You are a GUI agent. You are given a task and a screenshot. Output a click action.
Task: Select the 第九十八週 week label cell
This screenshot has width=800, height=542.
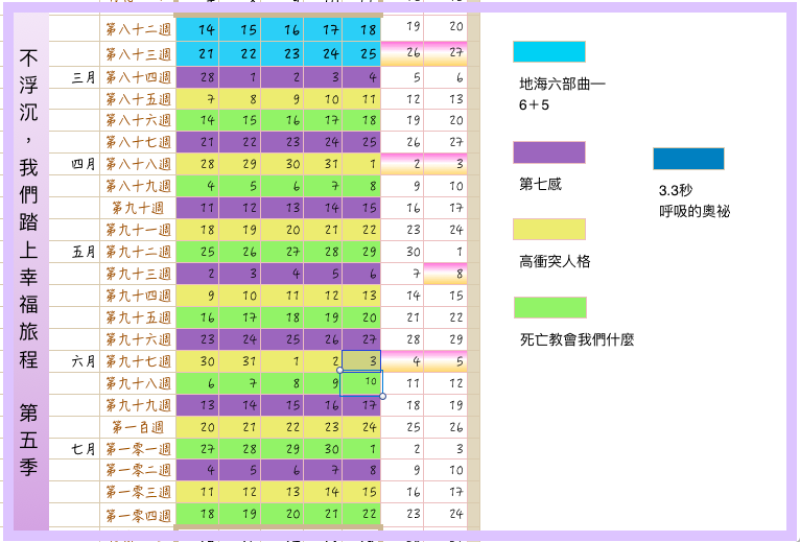point(138,383)
